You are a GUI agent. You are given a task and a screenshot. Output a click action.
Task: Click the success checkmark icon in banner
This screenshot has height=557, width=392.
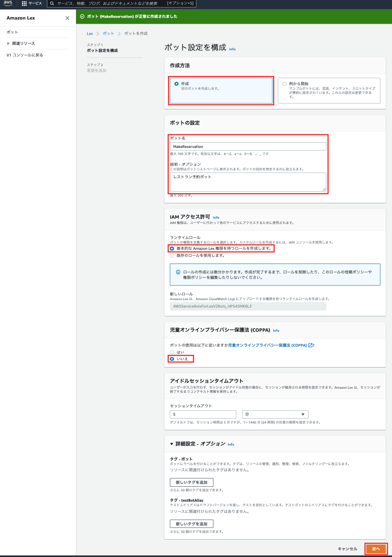pos(82,17)
